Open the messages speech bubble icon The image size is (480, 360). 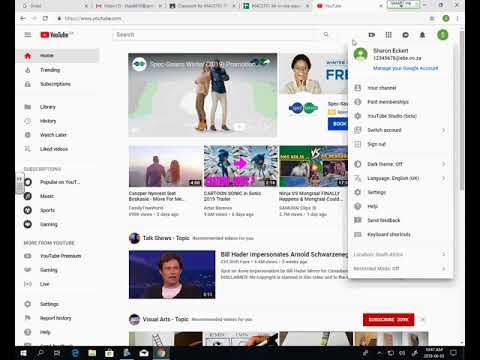(405, 35)
